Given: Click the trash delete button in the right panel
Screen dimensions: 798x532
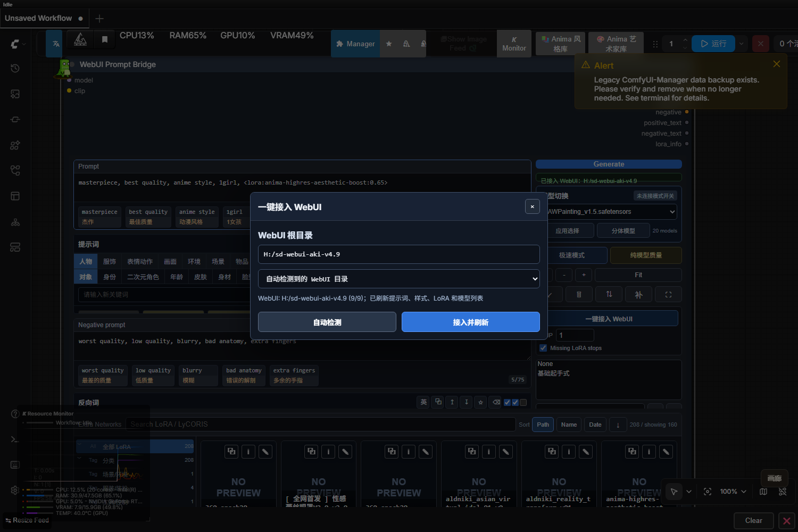Looking at the screenshot, I should point(579,294).
